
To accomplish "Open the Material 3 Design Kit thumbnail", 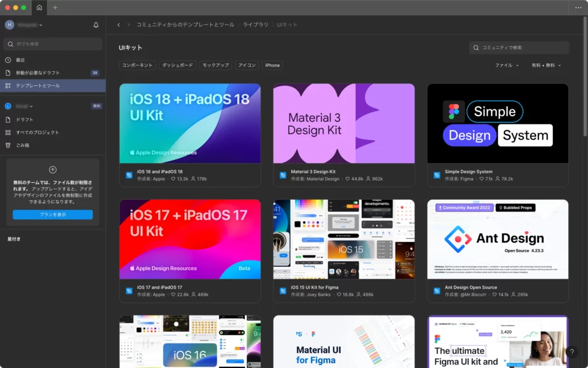I will 344,123.
